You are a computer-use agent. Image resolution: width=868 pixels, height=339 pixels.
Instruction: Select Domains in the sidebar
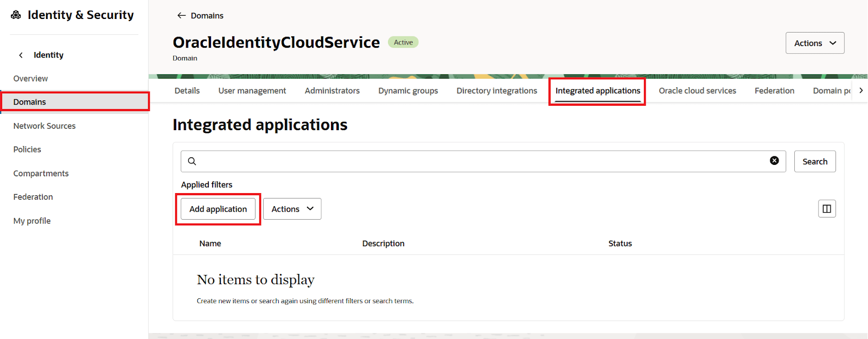[75, 102]
